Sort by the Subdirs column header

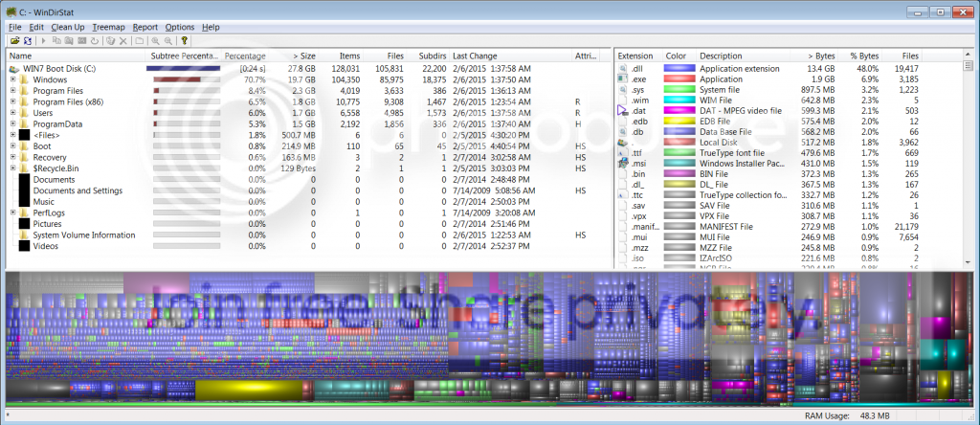tap(428, 56)
